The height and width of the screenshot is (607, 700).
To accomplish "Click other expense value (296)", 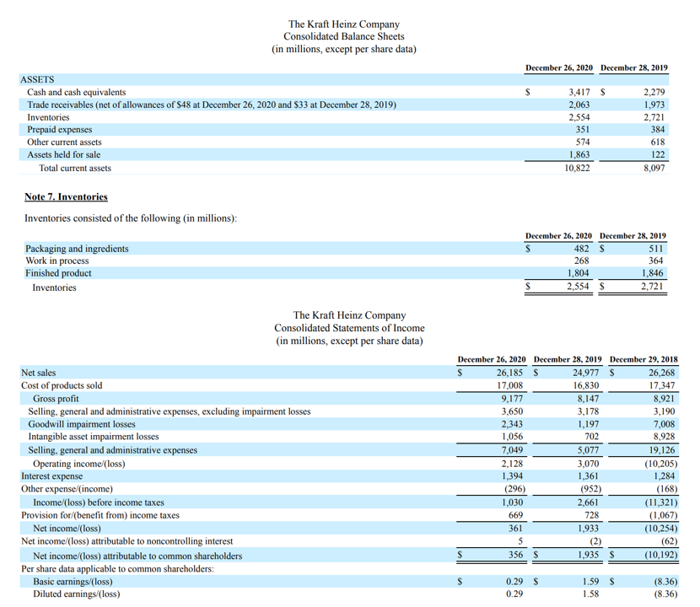I will (x=514, y=489).
